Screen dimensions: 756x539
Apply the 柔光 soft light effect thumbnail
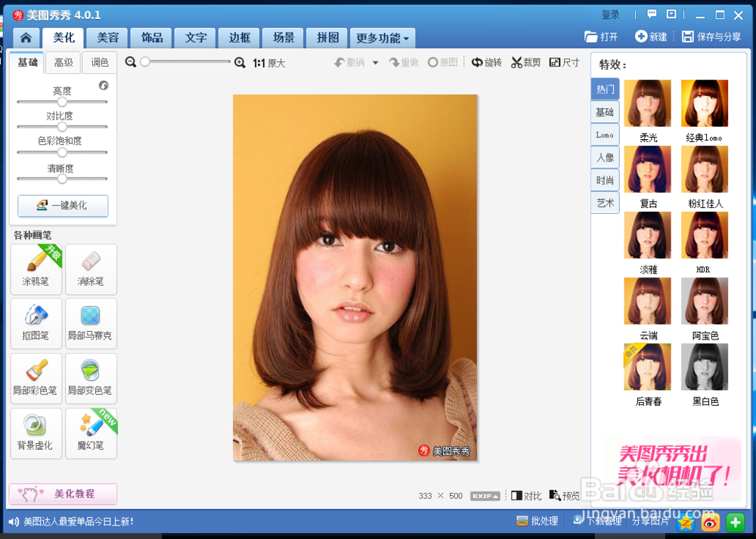pyautogui.click(x=648, y=104)
